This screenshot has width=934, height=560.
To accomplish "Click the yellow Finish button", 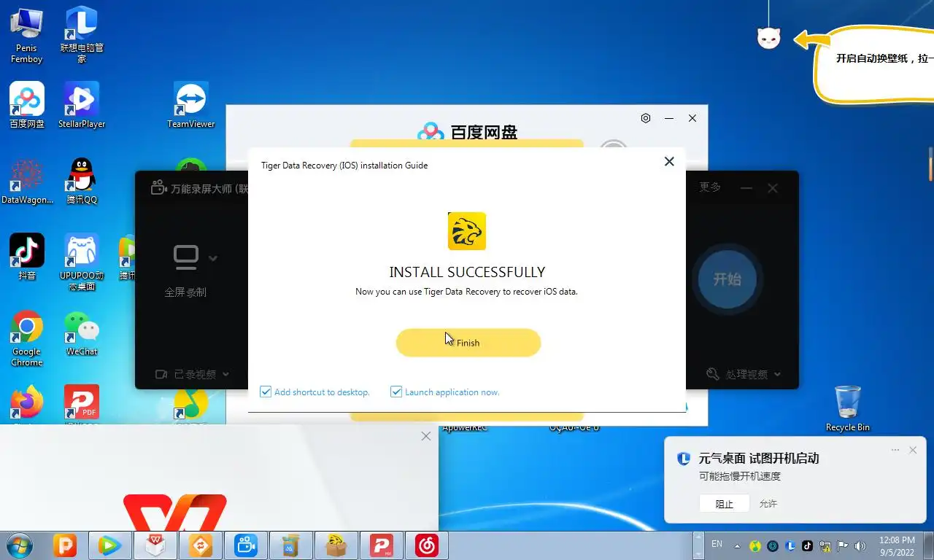I will click(x=468, y=343).
